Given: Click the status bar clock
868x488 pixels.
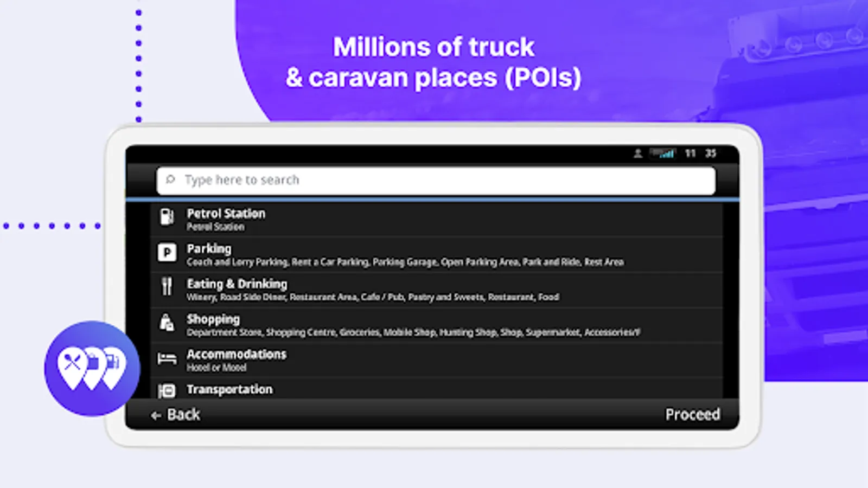Looking at the screenshot, I should [x=700, y=153].
